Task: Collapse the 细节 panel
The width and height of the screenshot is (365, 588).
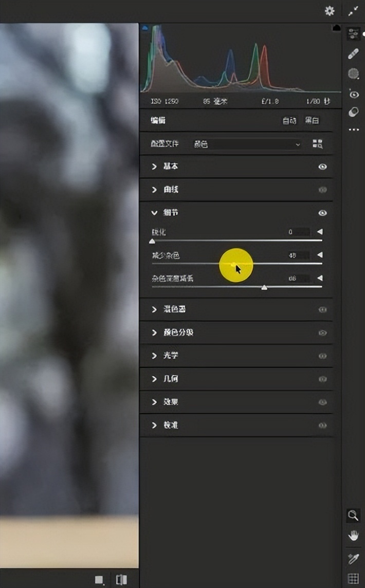Action: coord(154,213)
